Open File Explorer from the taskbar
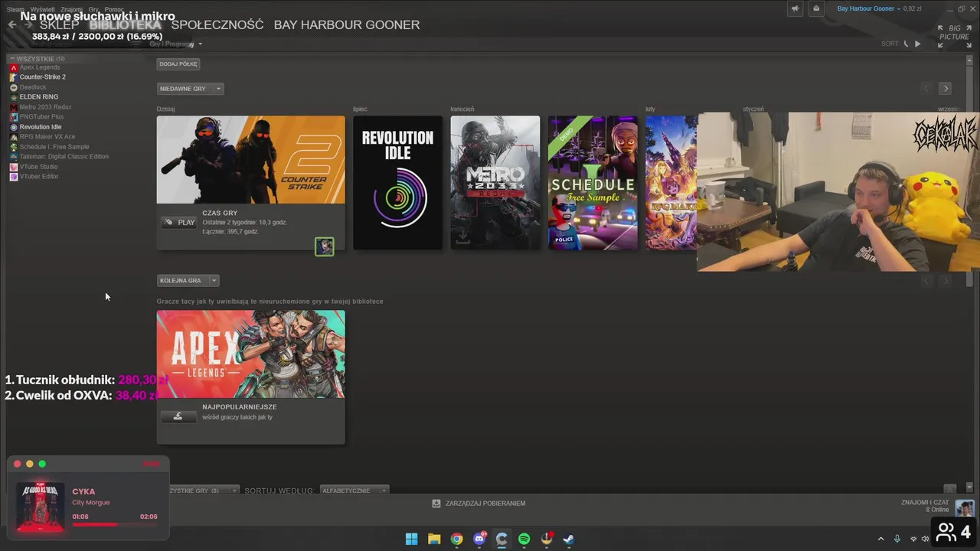Image resolution: width=980 pixels, height=551 pixels. 434,539
